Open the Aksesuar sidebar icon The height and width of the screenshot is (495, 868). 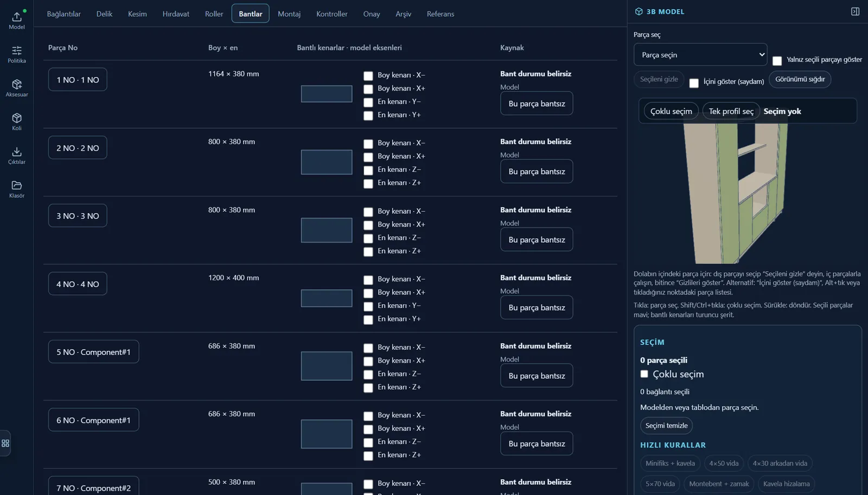click(x=17, y=88)
